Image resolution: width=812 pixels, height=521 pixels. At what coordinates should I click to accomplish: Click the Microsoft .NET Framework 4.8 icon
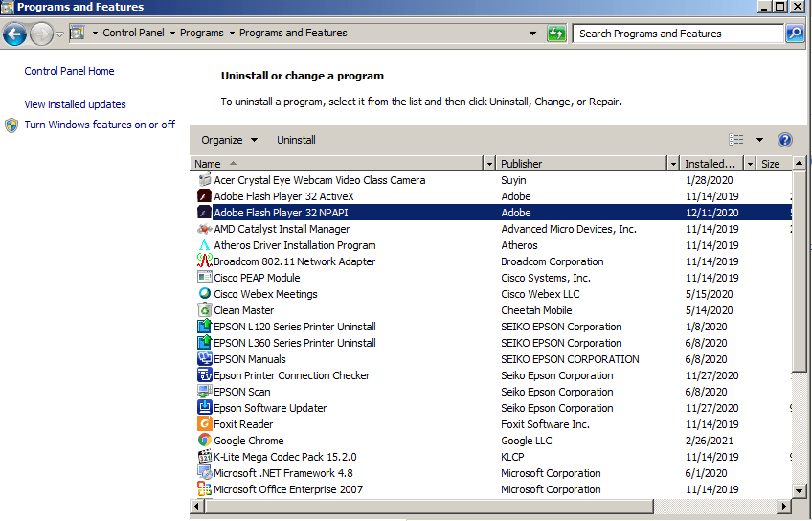tap(205, 473)
